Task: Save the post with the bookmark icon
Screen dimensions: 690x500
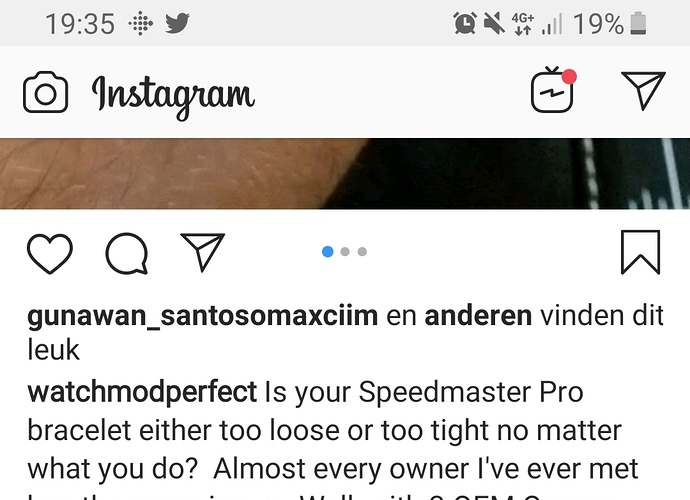Action: pyautogui.click(x=640, y=252)
